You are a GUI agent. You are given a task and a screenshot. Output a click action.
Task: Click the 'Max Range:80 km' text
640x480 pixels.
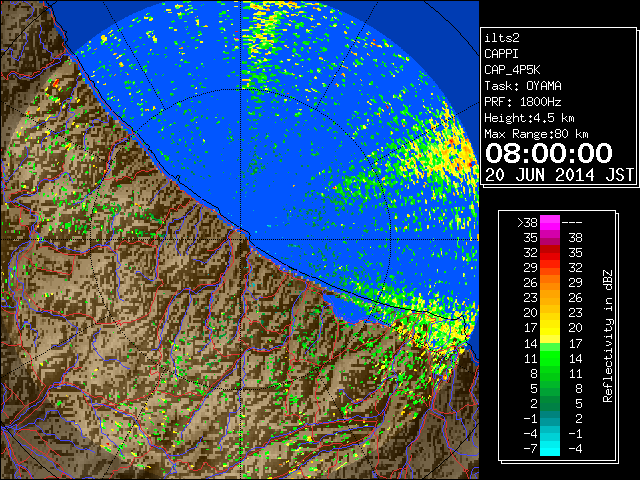click(x=536, y=134)
